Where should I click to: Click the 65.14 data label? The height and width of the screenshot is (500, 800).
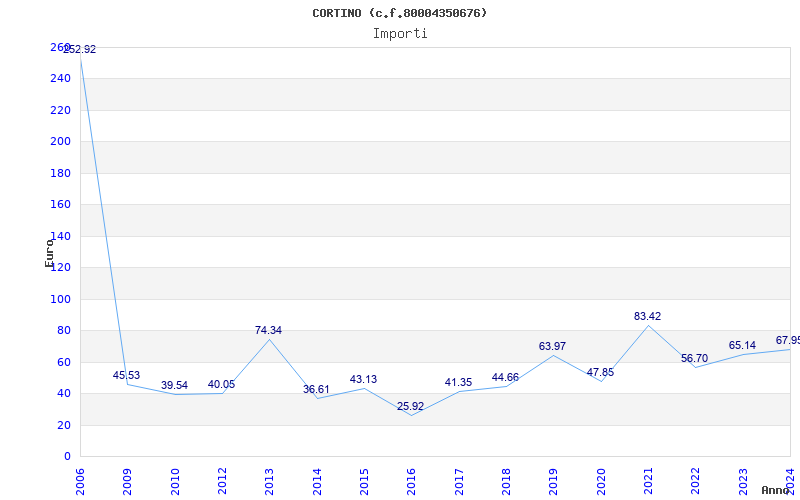coord(742,346)
